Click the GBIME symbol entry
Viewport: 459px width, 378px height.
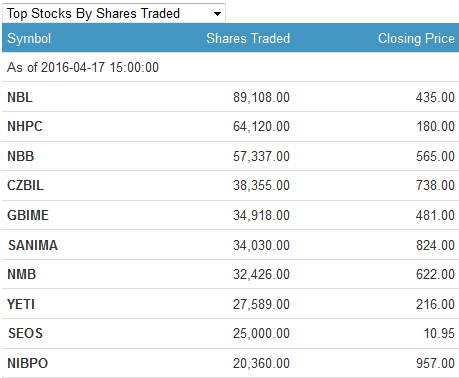(28, 215)
